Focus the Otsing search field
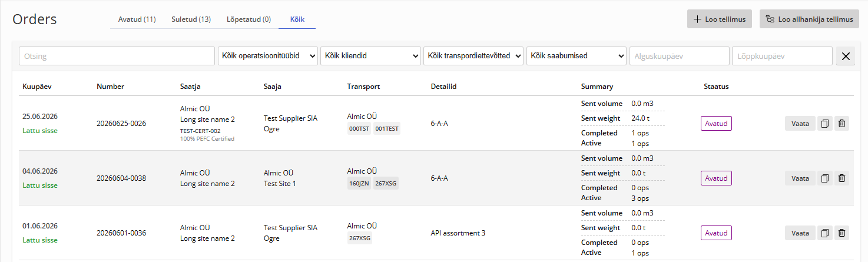Screen dimensions: 868x262 [x=117, y=56]
